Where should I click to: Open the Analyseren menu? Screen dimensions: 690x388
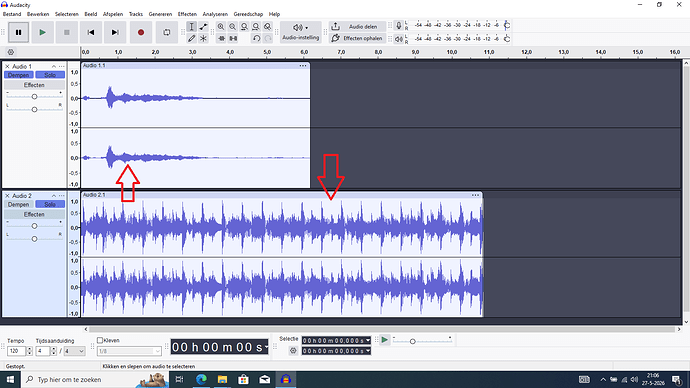pyautogui.click(x=215, y=14)
